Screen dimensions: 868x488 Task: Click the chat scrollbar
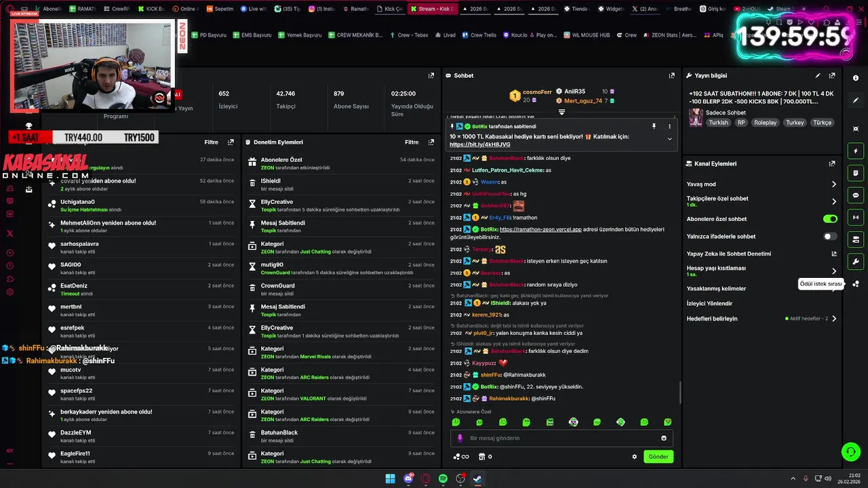pyautogui.click(x=680, y=391)
